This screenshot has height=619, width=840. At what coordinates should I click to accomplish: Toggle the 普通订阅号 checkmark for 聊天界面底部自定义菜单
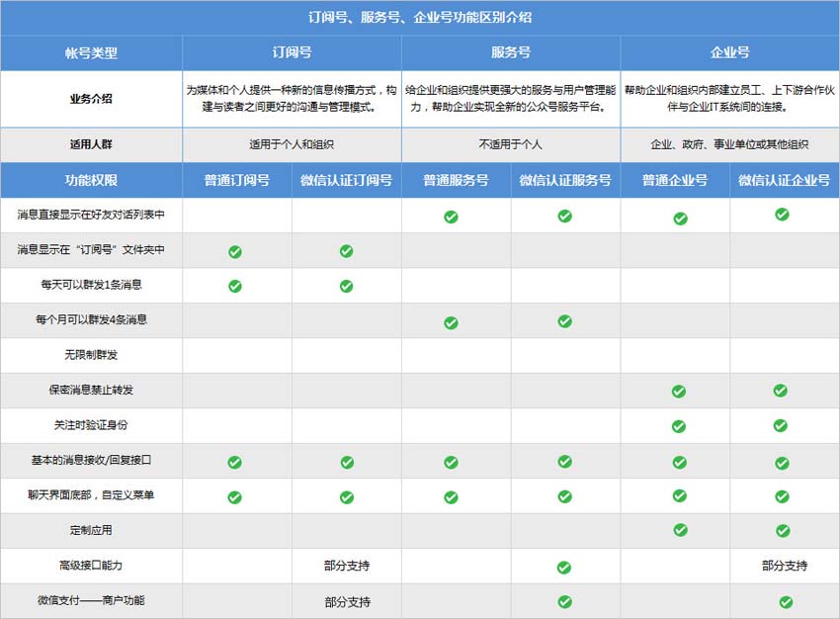tap(235, 495)
